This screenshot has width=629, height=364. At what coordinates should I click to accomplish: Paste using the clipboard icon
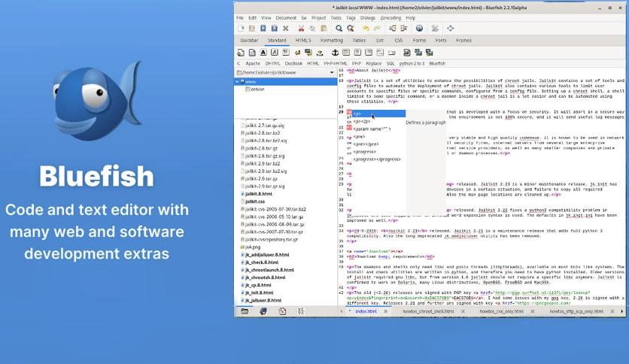coord(324,29)
